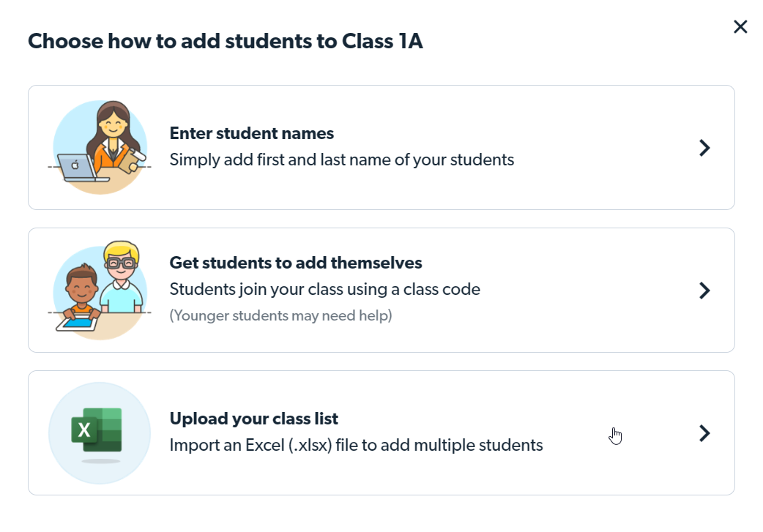The image size is (763, 532).
Task: Expand Get students to add themselves arrow
Action: click(x=704, y=291)
